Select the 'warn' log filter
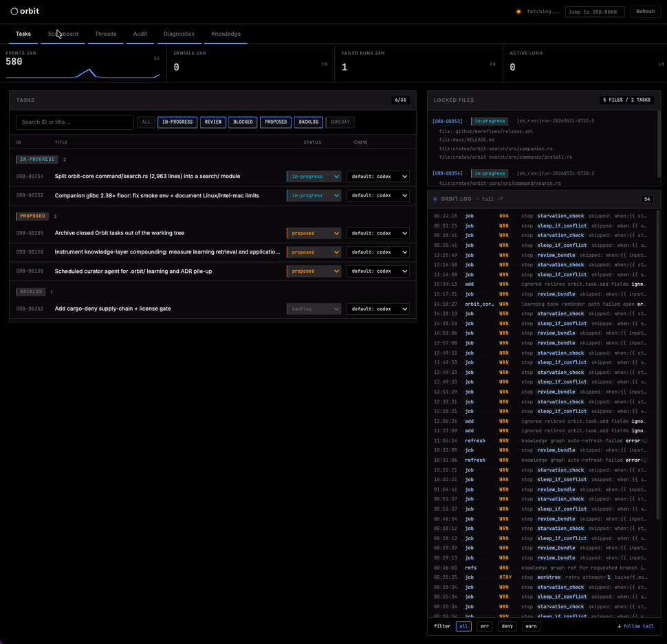This screenshot has width=667, height=644. (x=531, y=626)
